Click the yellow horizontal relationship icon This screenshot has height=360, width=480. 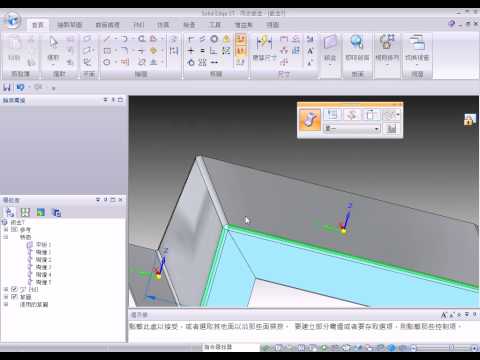click(226, 39)
